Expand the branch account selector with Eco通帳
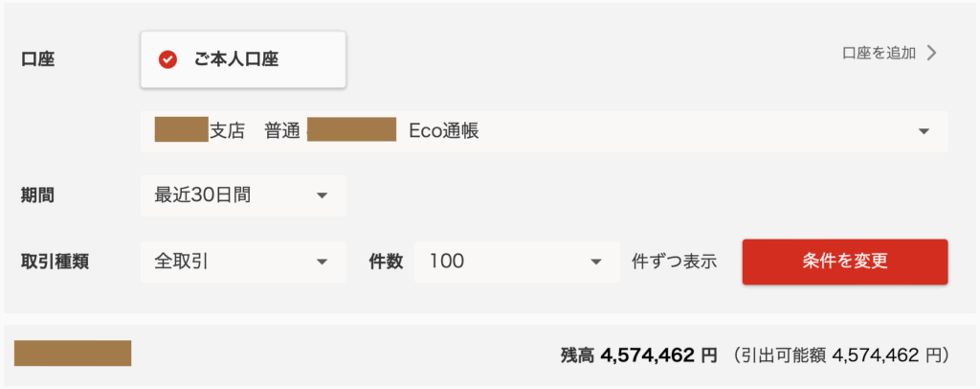The image size is (980, 389). 544,131
